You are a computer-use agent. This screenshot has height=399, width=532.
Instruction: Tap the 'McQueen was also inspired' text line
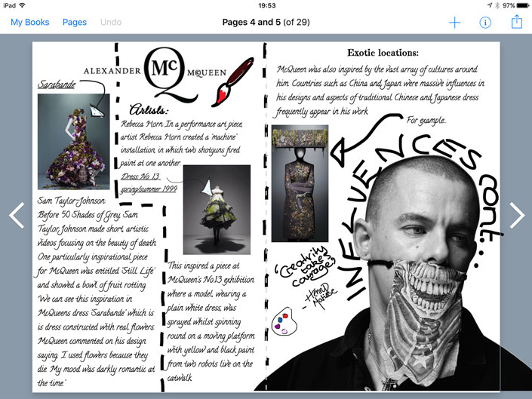click(377, 69)
